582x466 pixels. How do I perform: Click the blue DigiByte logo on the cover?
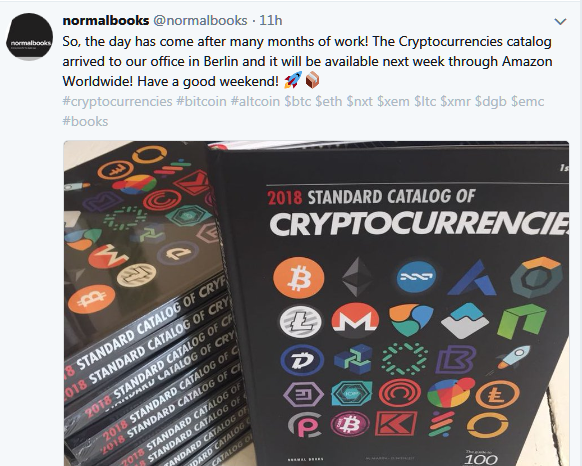tap(302, 360)
